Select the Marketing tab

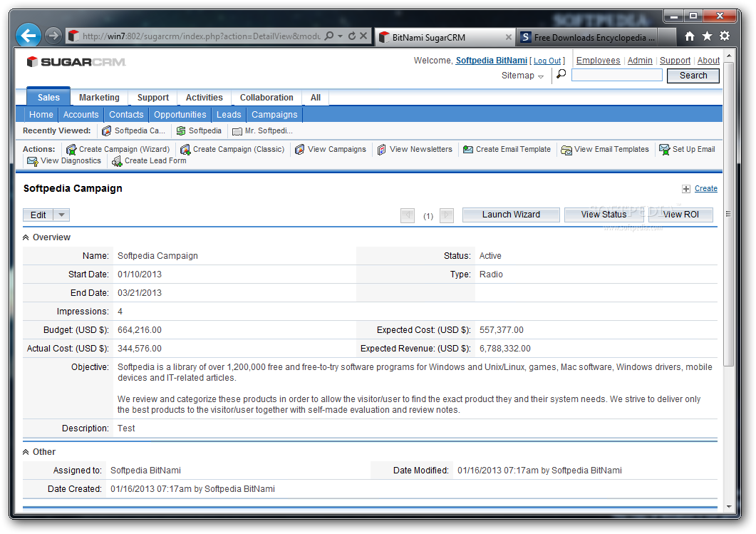point(99,98)
